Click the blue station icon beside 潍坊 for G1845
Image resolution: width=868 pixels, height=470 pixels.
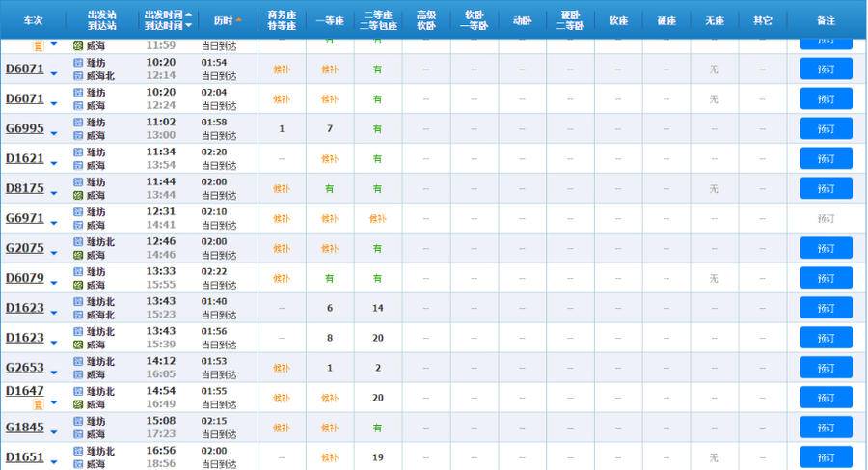[x=79, y=422]
